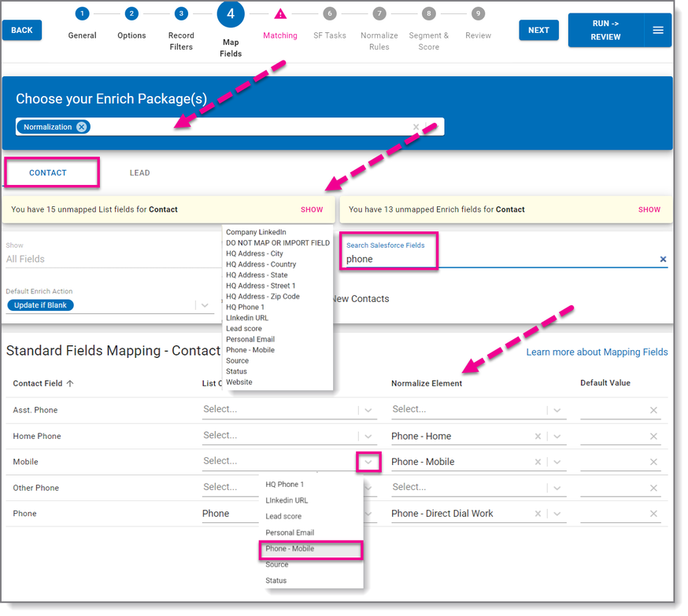Open the Learn more about Mapping Fields link
The width and height of the screenshot is (688, 616).
tap(597, 352)
